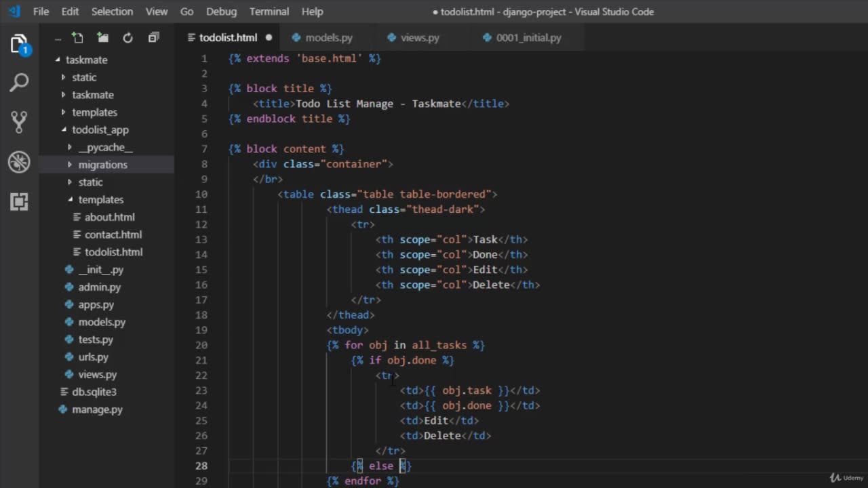Switch to the todolist.html editor tab
Viewport: 868px width, 488px height.
click(229, 38)
